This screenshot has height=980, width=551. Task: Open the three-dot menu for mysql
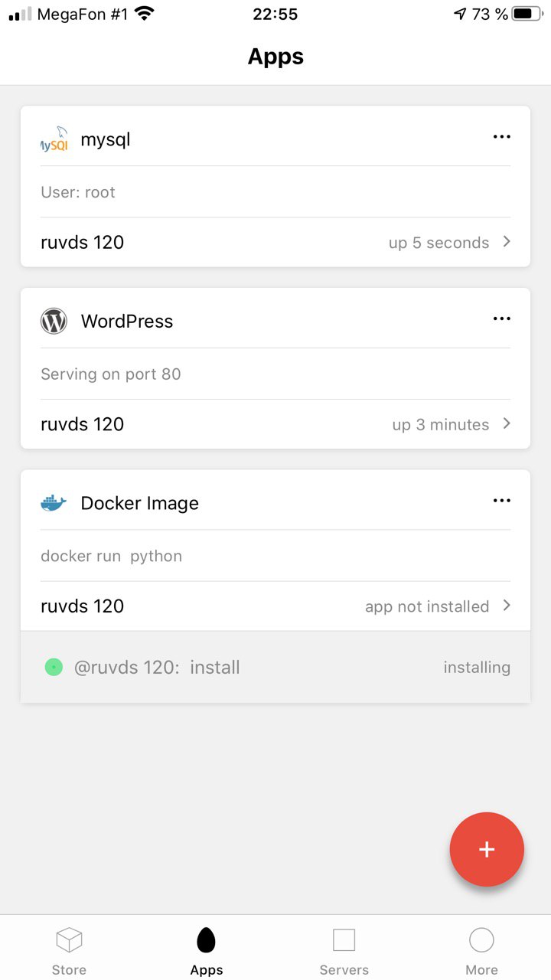[501, 137]
